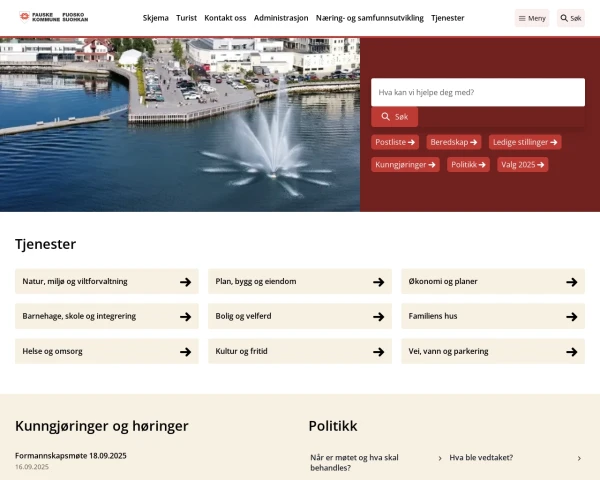
Task: Click the Postliste quick link
Action: point(396,142)
